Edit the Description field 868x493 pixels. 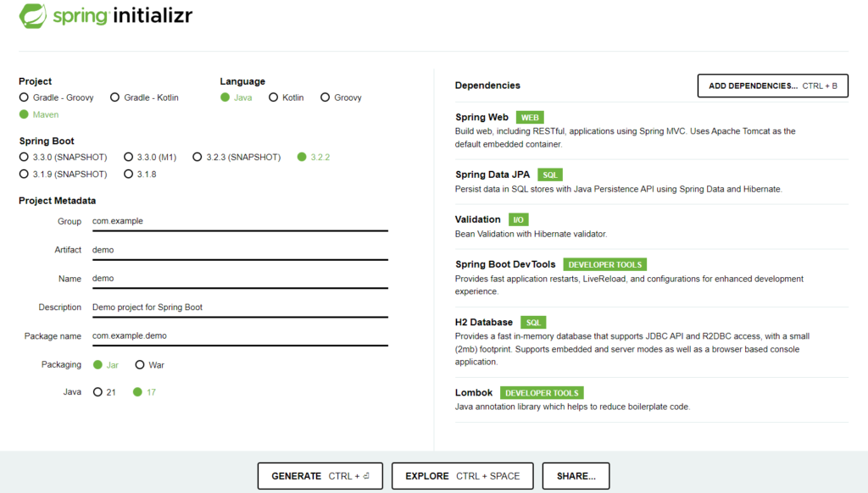[x=239, y=307]
